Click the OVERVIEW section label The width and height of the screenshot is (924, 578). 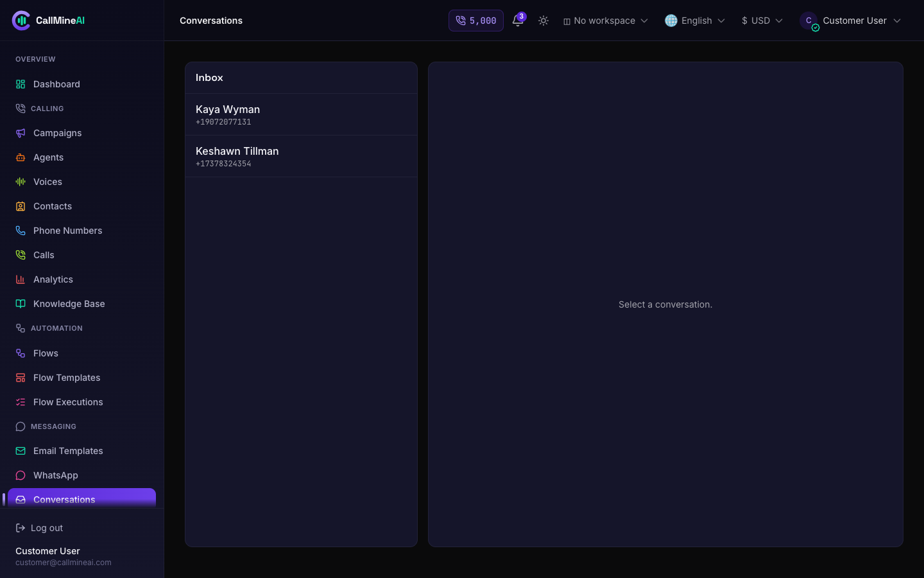(35, 59)
